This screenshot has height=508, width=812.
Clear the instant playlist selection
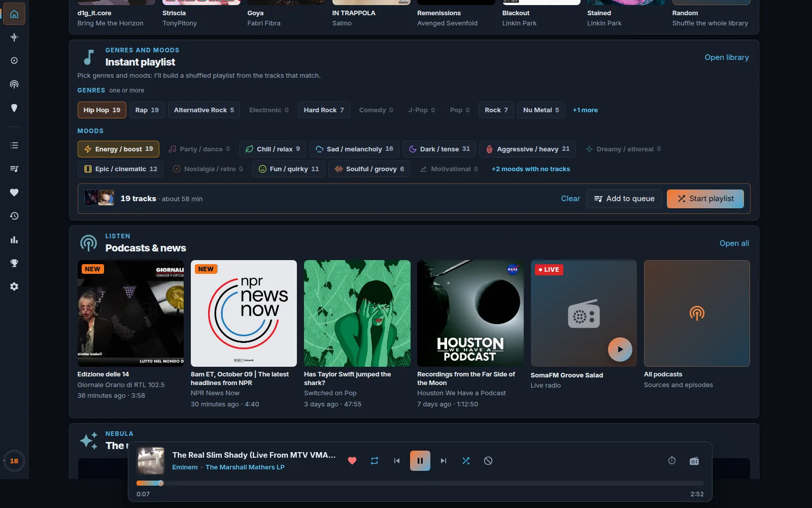570,199
